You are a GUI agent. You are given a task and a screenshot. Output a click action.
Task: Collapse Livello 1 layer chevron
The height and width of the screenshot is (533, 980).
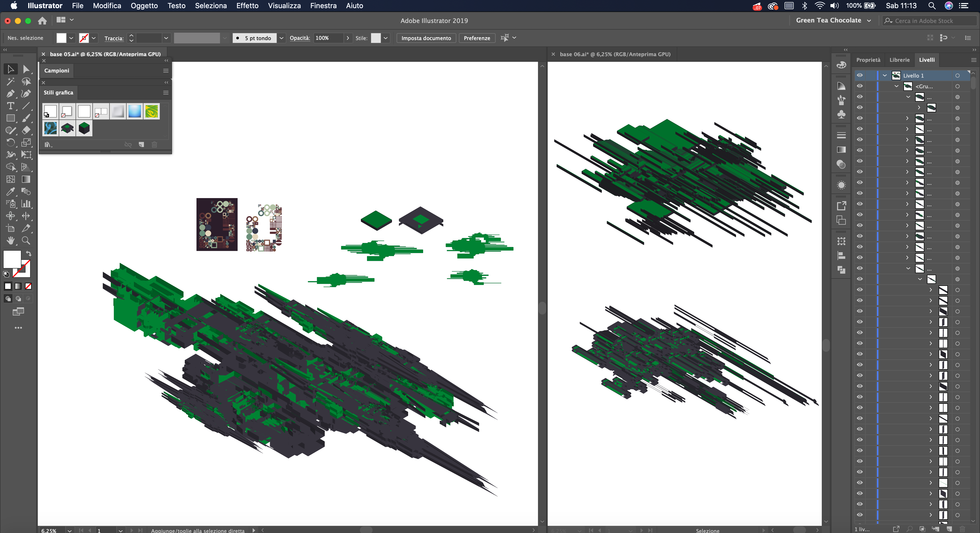pos(885,75)
